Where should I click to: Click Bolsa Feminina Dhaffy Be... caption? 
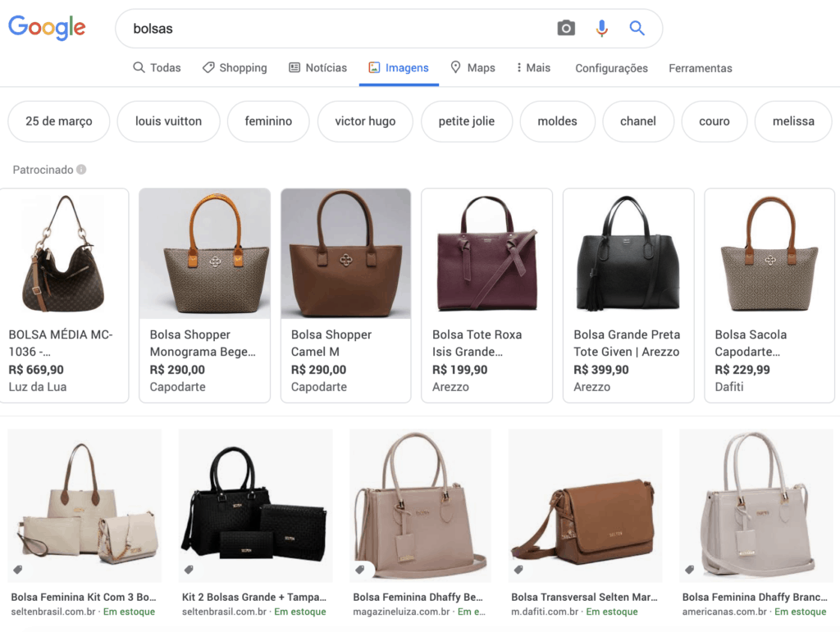pos(418,598)
